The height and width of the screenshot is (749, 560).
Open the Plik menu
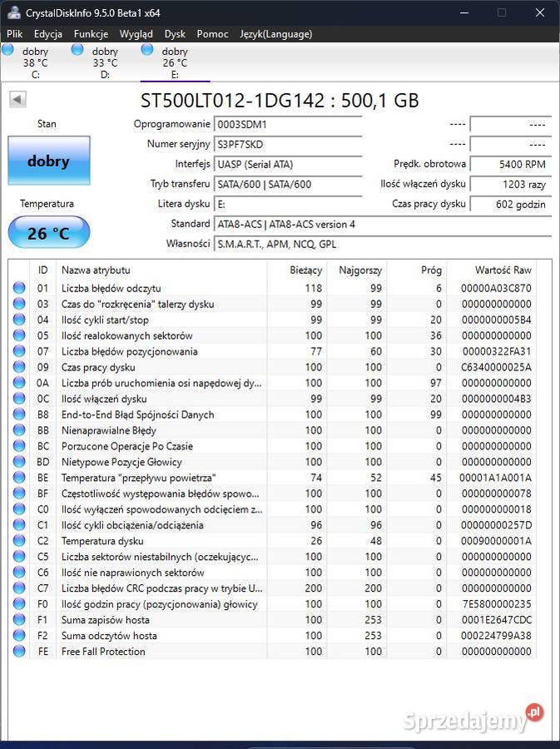(x=15, y=34)
